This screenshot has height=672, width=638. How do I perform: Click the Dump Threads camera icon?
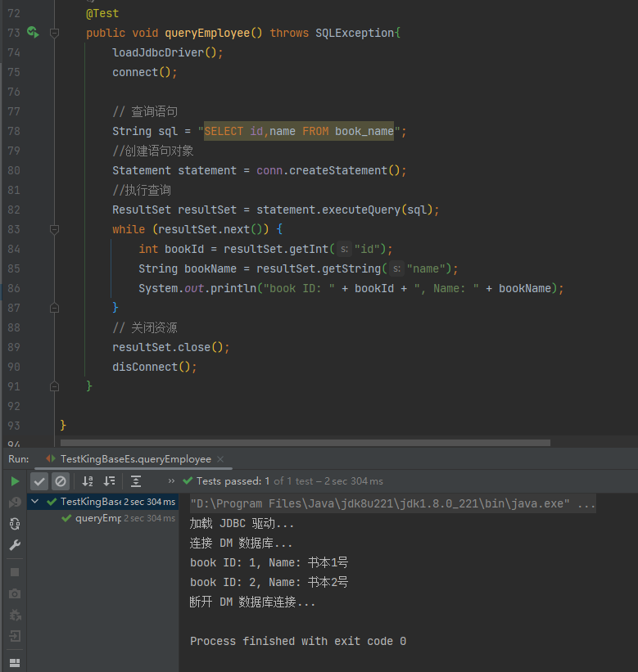[15, 593]
